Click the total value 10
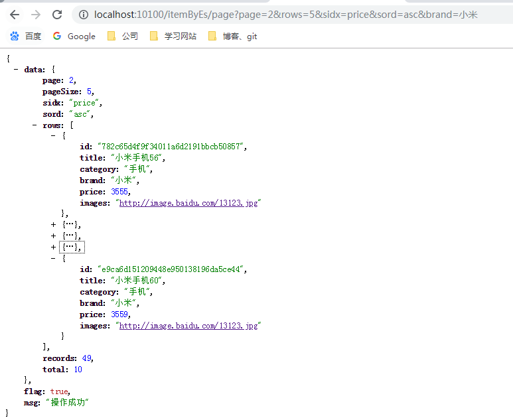This screenshot has width=513, height=420. [x=78, y=370]
